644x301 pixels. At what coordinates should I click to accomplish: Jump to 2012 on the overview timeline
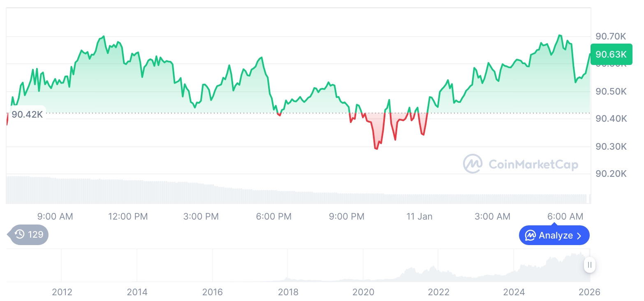pyautogui.click(x=62, y=292)
